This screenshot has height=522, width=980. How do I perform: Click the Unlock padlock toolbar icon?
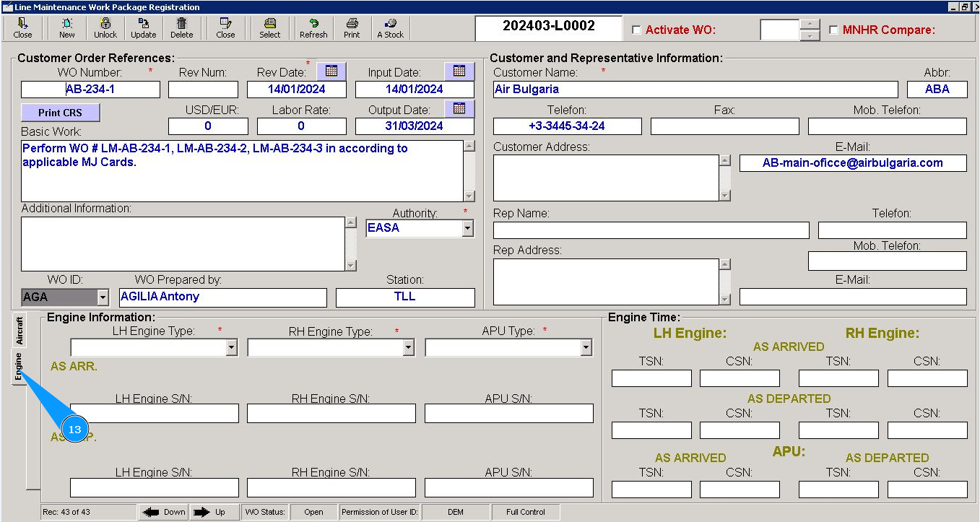click(105, 27)
